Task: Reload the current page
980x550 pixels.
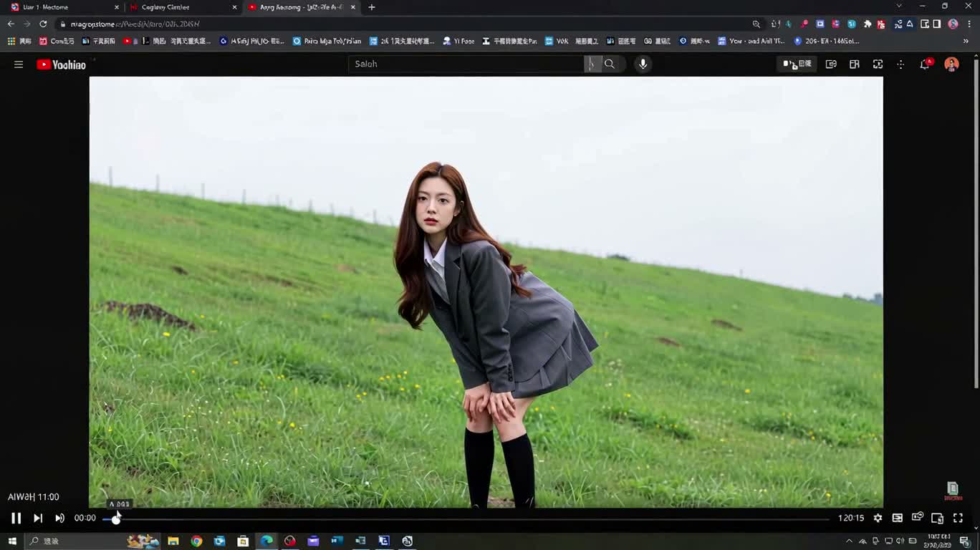Action: [43, 24]
